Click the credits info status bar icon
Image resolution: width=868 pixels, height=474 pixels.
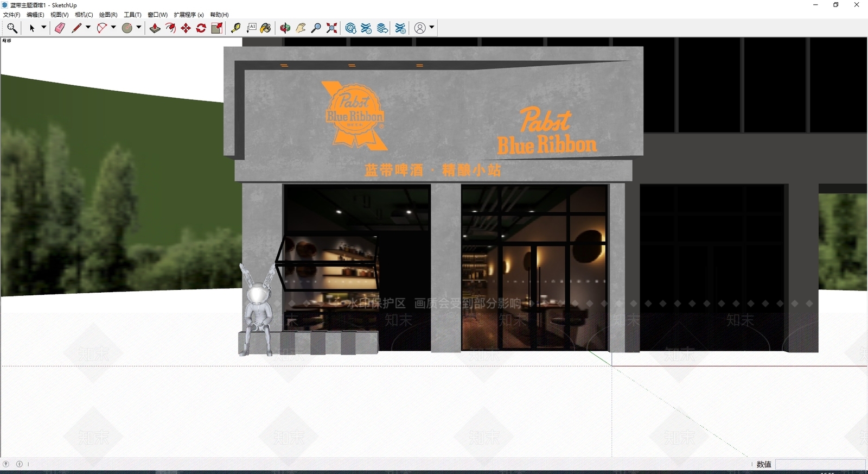click(20, 464)
